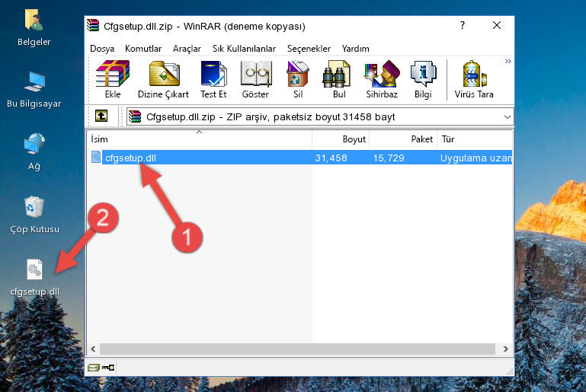The height and width of the screenshot is (392, 586).
Task: Select the Çöp Kutusu recycle bin icon
Action: point(34,215)
